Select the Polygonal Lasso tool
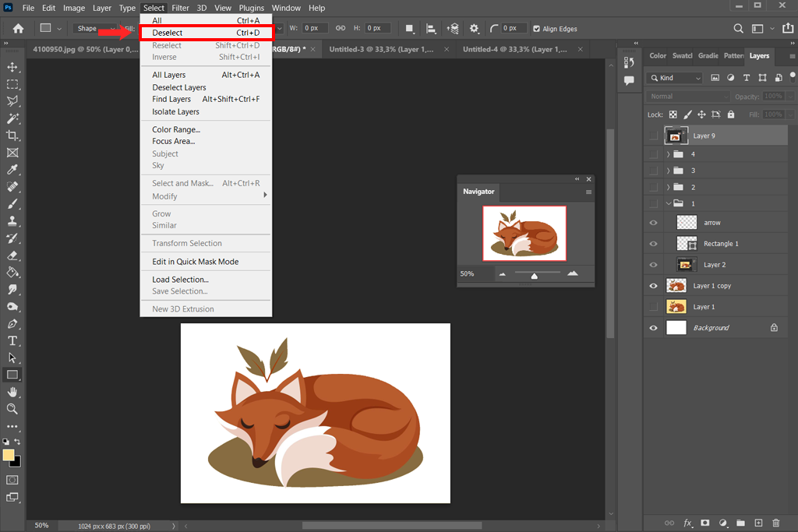The height and width of the screenshot is (532, 798). [12, 101]
